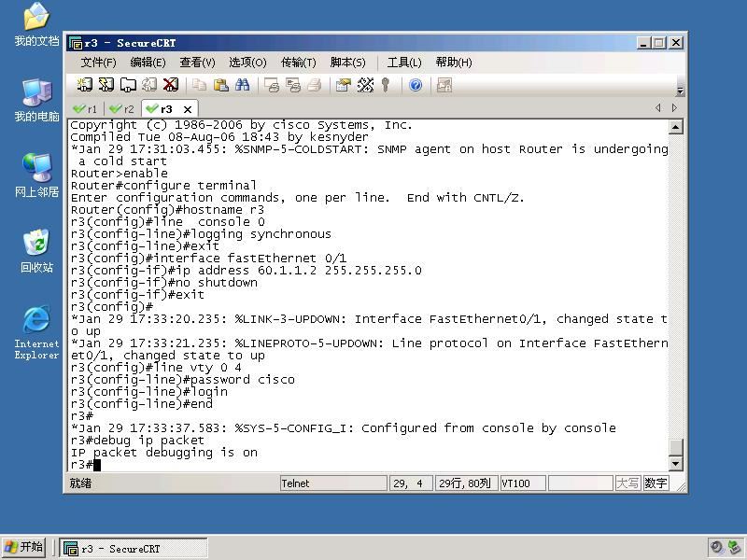
Task: Click the Connect toolbar icon
Action: 85,85
